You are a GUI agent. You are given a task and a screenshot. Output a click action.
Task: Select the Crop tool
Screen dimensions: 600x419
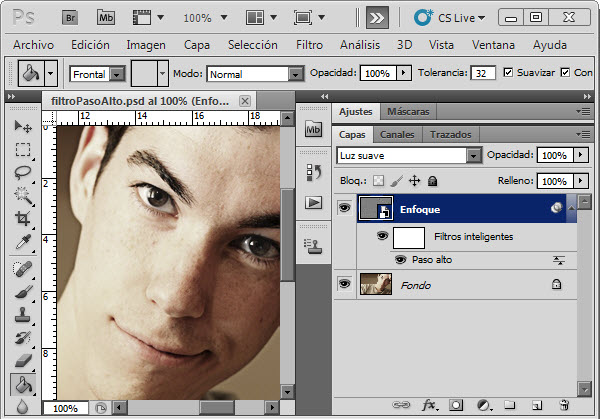[23, 218]
